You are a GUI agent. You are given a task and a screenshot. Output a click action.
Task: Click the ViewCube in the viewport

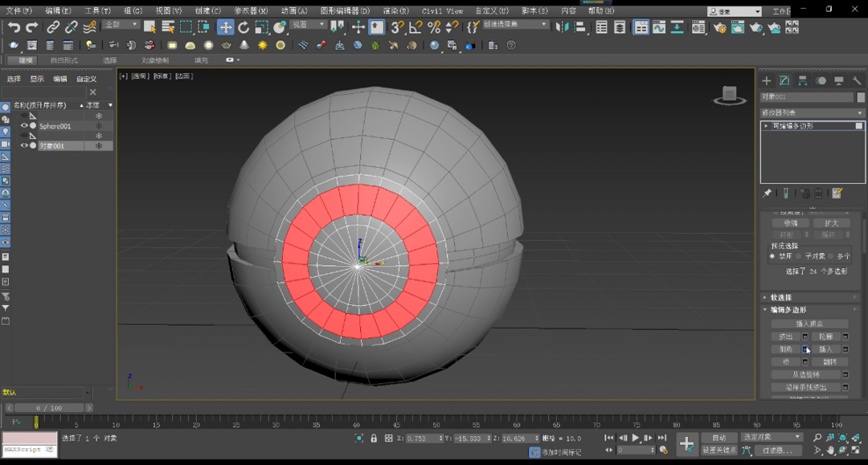730,95
